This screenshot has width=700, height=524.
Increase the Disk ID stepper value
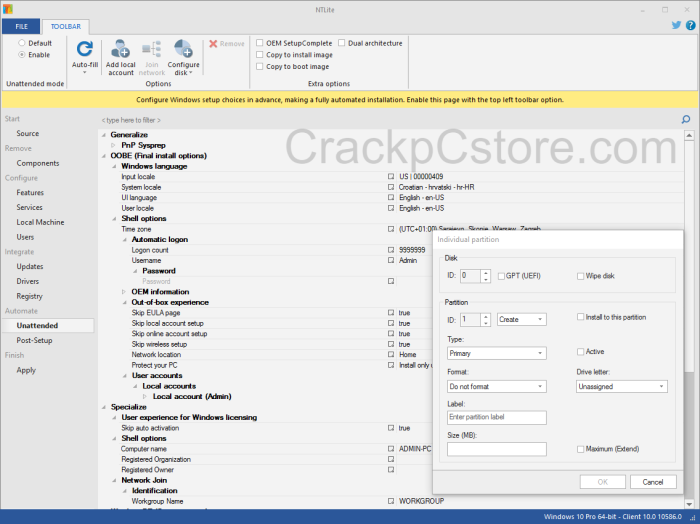(486, 273)
